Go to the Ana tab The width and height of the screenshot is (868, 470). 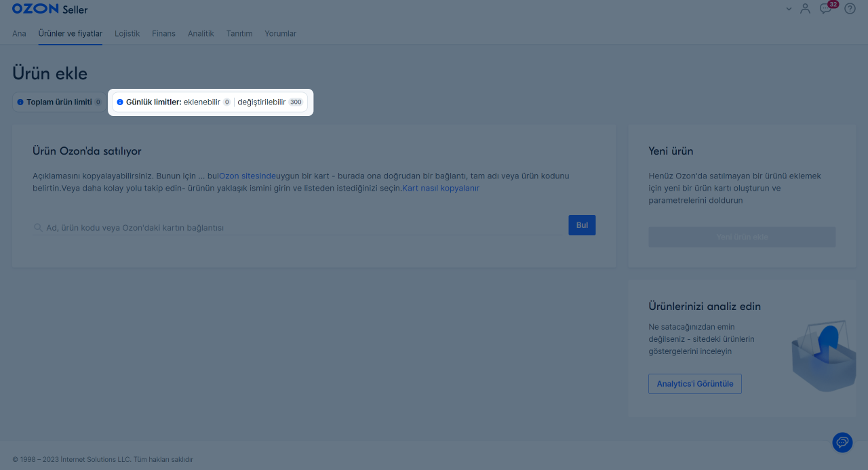[19, 33]
